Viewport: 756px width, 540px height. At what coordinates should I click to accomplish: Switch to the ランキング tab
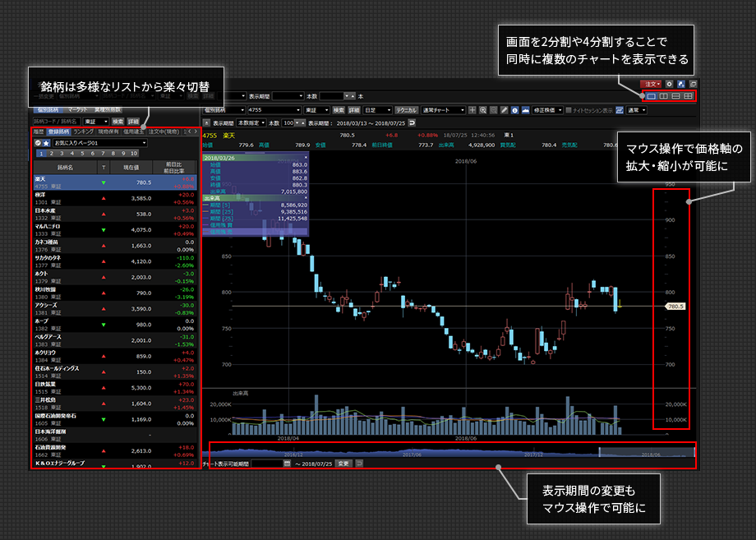(84, 132)
